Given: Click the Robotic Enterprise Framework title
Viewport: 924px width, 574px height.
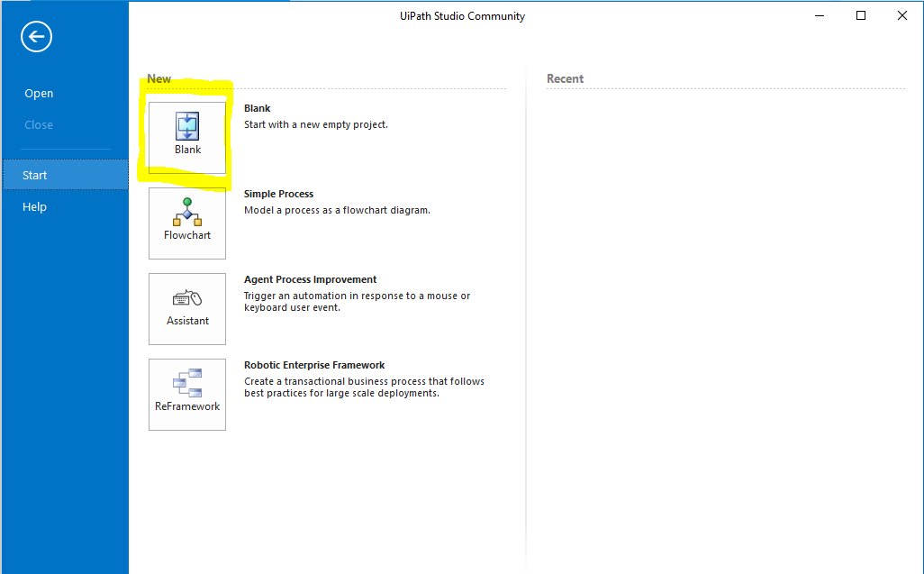Looking at the screenshot, I should click(314, 365).
